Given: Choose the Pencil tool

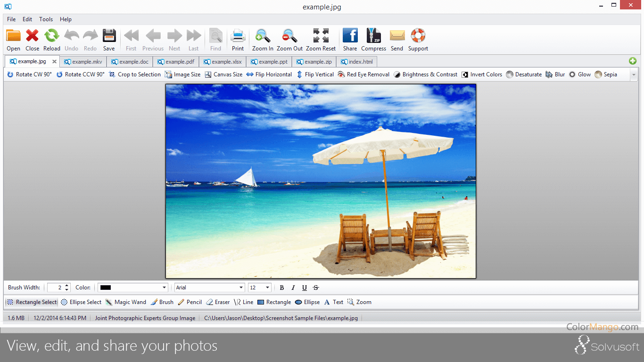Looking at the screenshot, I should [190, 302].
